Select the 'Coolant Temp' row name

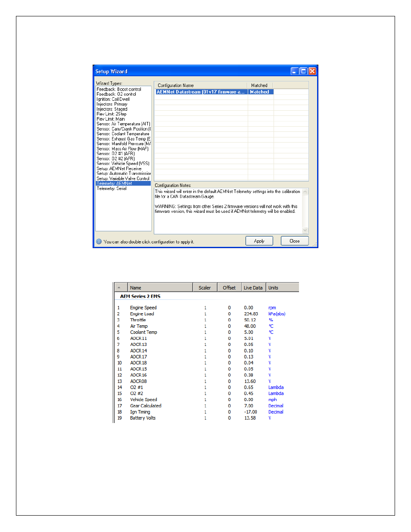tap(143, 332)
